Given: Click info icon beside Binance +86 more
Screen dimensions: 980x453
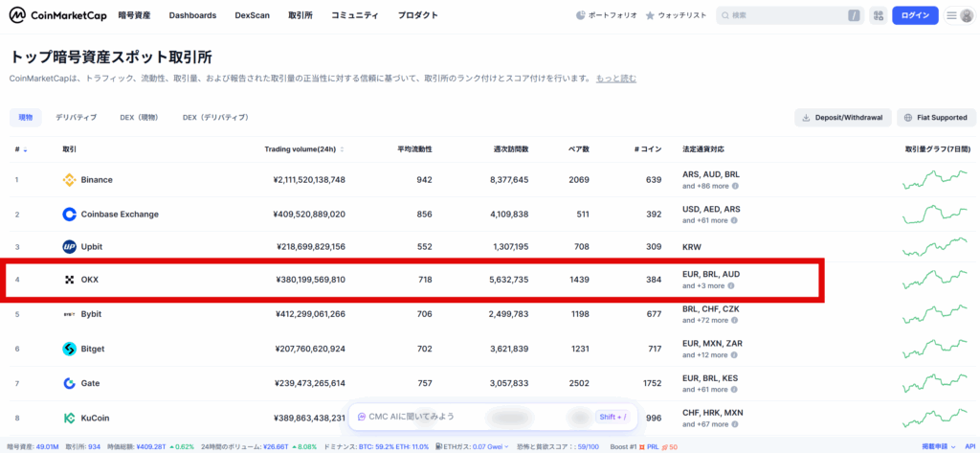Looking at the screenshot, I should (735, 186).
